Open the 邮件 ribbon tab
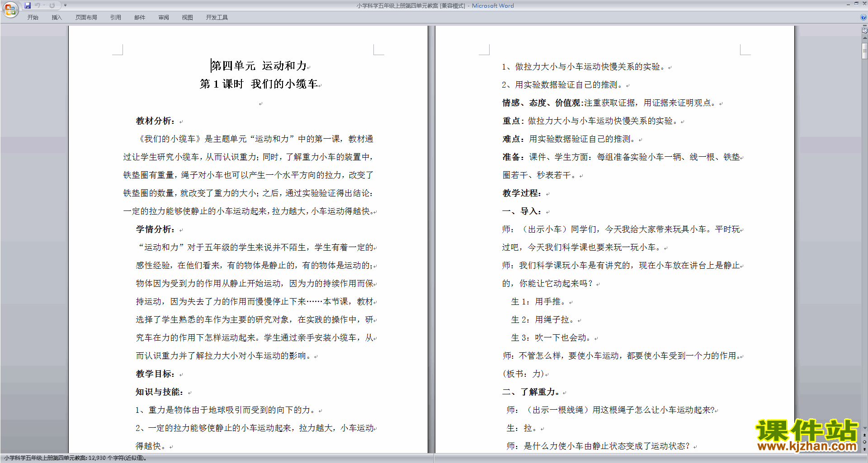The height and width of the screenshot is (463, 868). (140, 18)
